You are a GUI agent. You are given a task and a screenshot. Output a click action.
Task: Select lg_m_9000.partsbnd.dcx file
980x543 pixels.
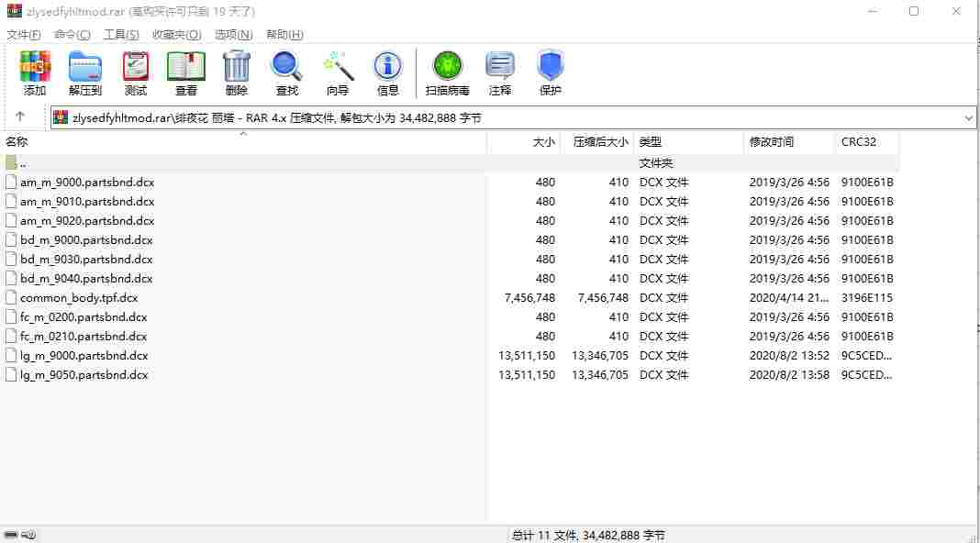[x=84, y=356]
